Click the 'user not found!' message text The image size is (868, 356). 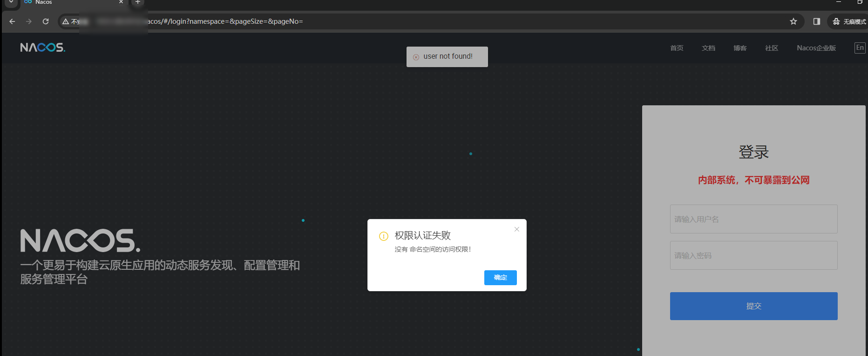click(x=448, y=56)
